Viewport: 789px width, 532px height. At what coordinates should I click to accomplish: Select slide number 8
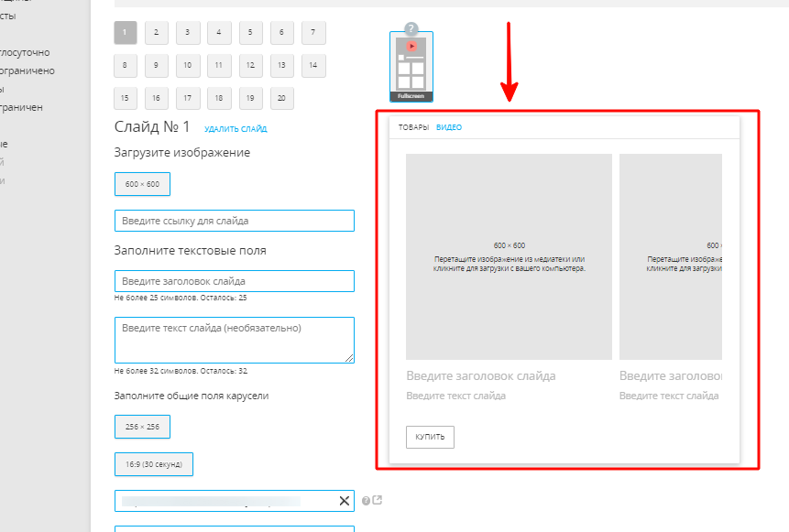(x=126, y=65)
